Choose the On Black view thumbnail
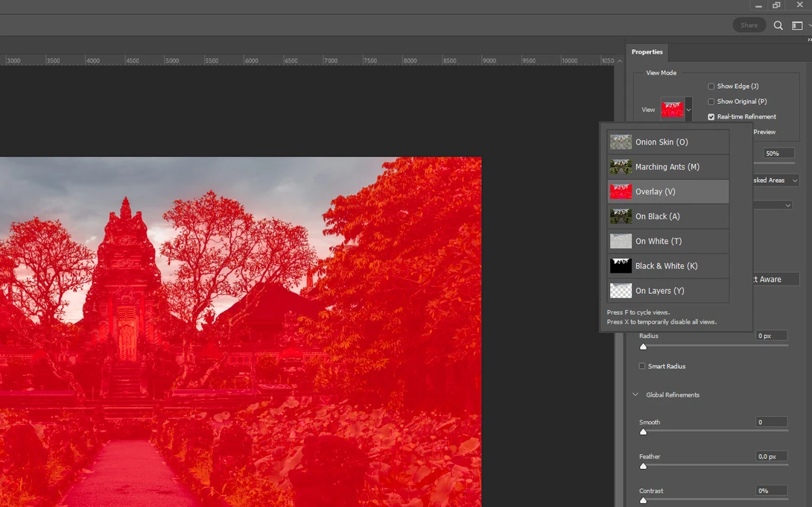 621,216
